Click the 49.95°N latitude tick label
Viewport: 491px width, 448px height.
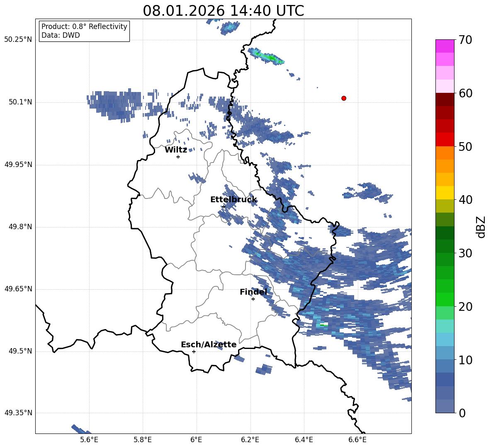pos(18,165)
